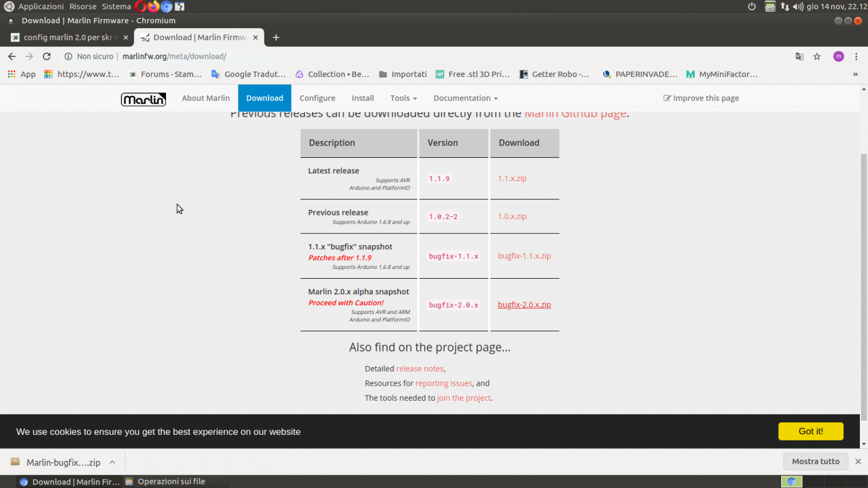The height and width of the screenshot is (488, 868).
Task: Open the PAPERINVADE bookmark
Action: (639, 74)
